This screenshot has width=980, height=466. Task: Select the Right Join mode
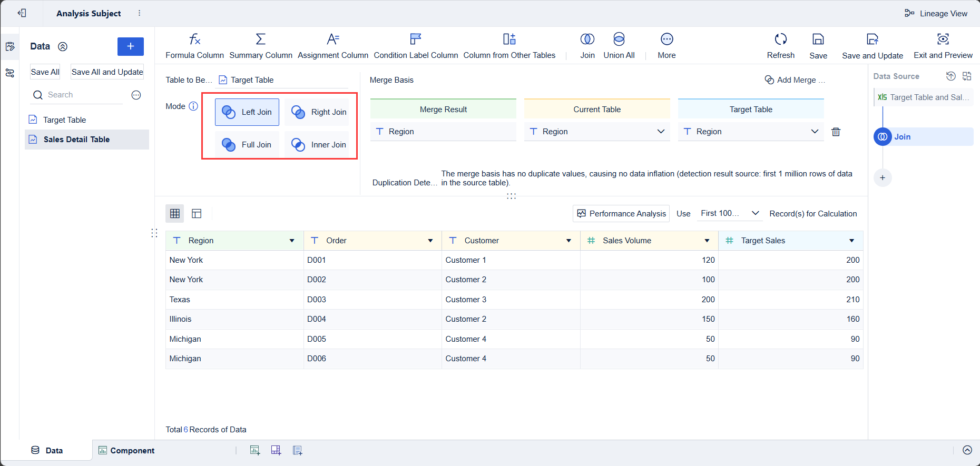pos(318,112)
